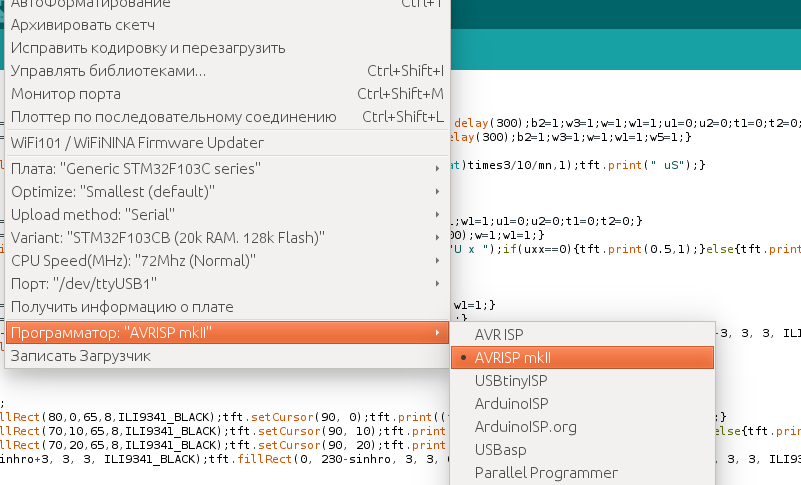801x485 pixels.
Task: Click Записать Загрузчик to burn bootloader
Action: 80,355
